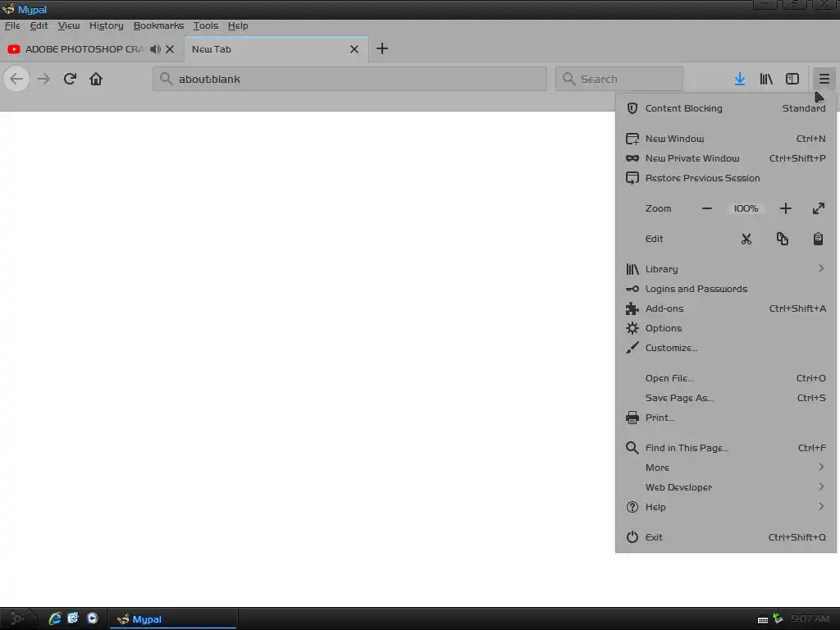
Task: Open the downloads arrow in toolbar
Action: 740,80
